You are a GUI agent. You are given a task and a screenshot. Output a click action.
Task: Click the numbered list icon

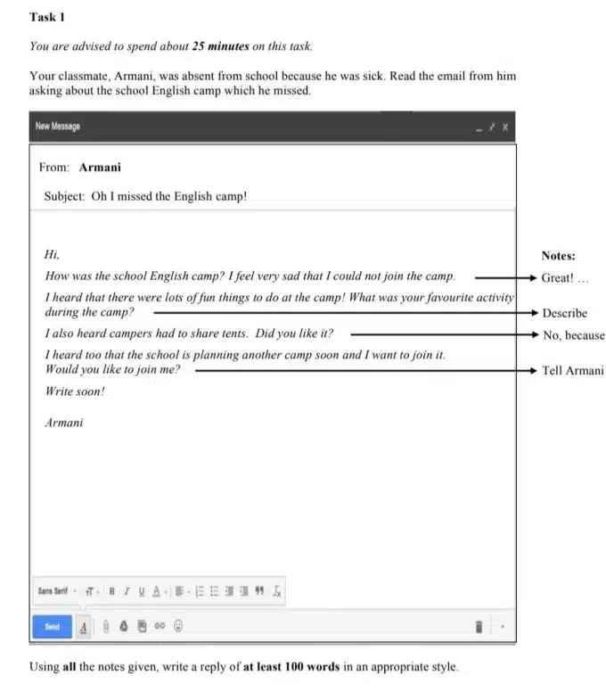200,590
